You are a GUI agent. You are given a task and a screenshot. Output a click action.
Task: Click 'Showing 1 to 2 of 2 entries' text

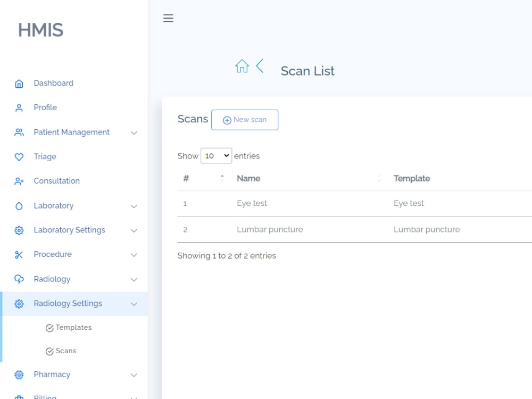(x=227, y=256)
